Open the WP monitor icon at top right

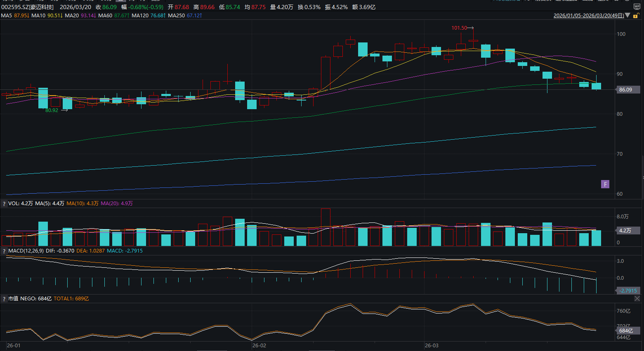[637, 7]
